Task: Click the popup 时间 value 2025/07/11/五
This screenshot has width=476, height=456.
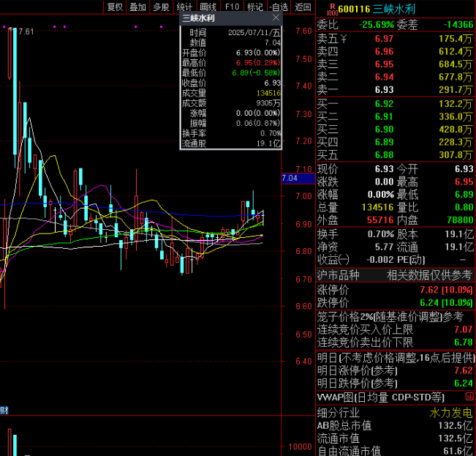Action: 254,32
